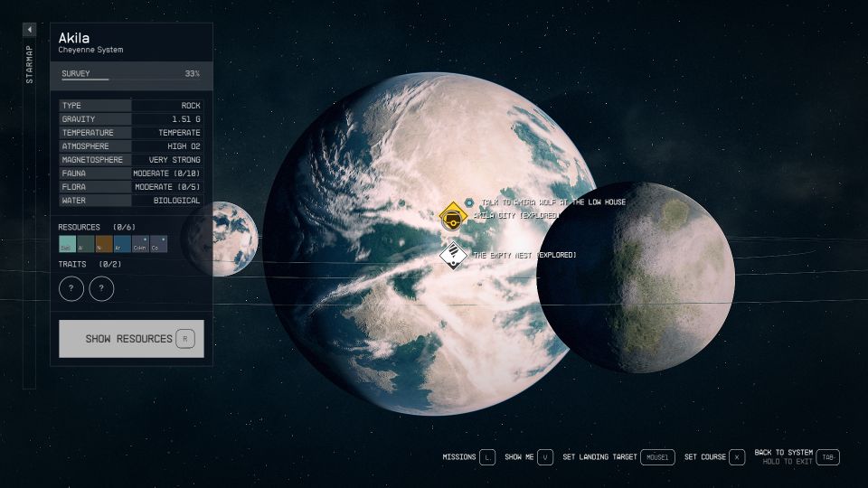Open the Show Resources button
This screenshot has width=868, height=488.
point(131,339)
